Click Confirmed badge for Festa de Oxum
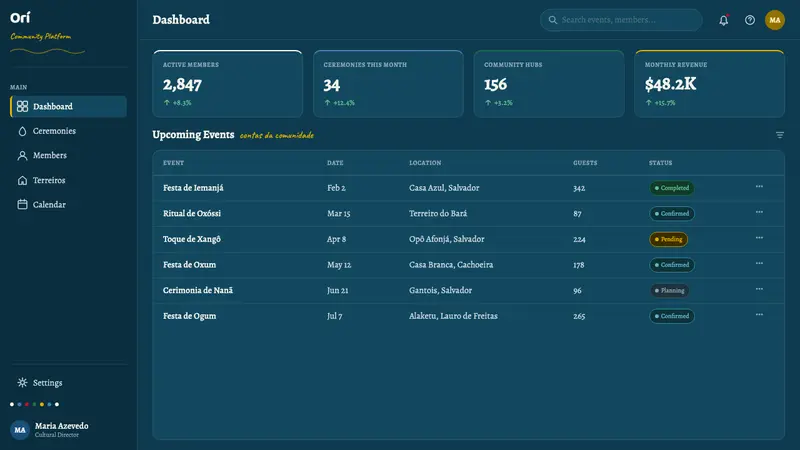Image resolution: width=800 pixels, height=450 pixels. point(671,265)
